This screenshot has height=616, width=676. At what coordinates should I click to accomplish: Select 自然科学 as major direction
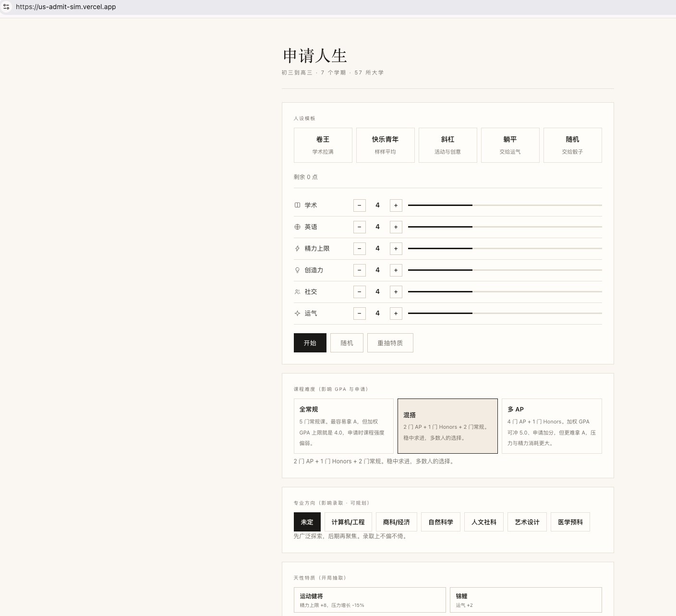click(x=441, y=522)
